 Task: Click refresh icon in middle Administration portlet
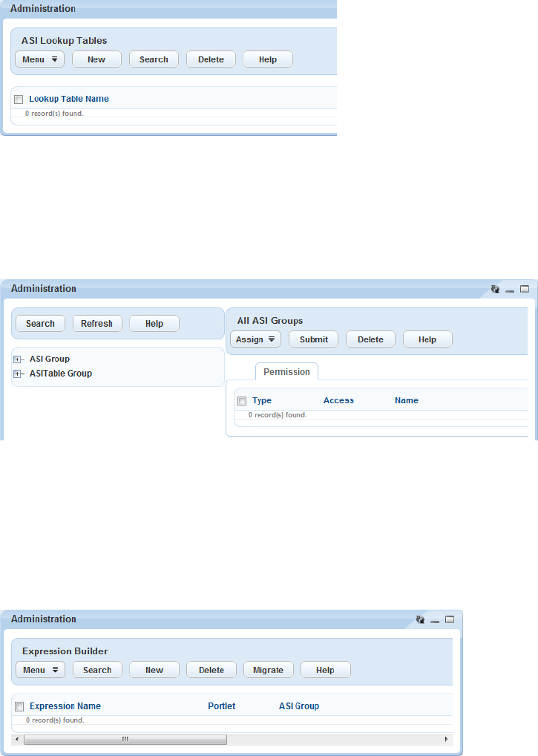[x=495, y=290]
